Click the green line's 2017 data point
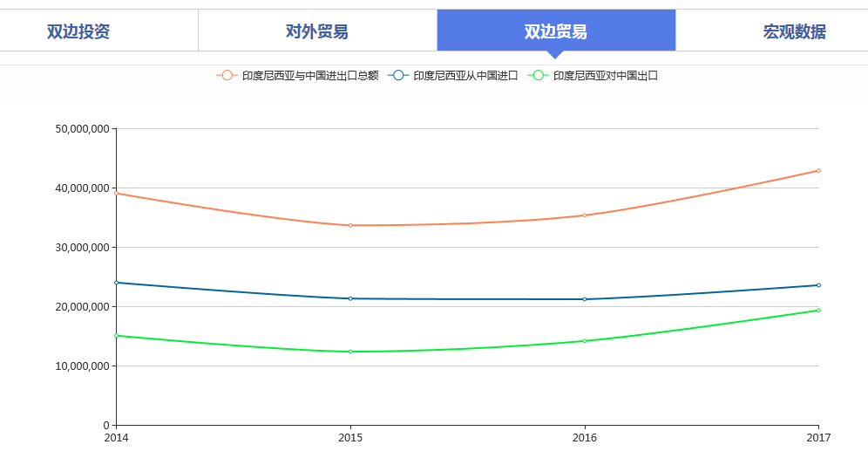 pyautogui.click(x=818, y=310)
